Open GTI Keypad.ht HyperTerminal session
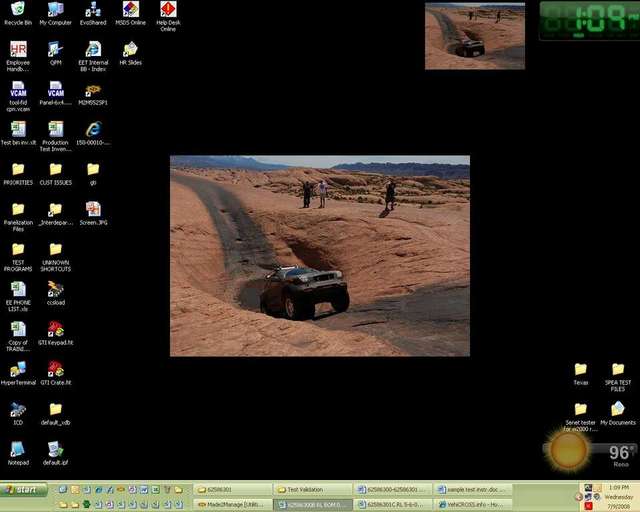 pyautogui.click(x=56, y=333)
